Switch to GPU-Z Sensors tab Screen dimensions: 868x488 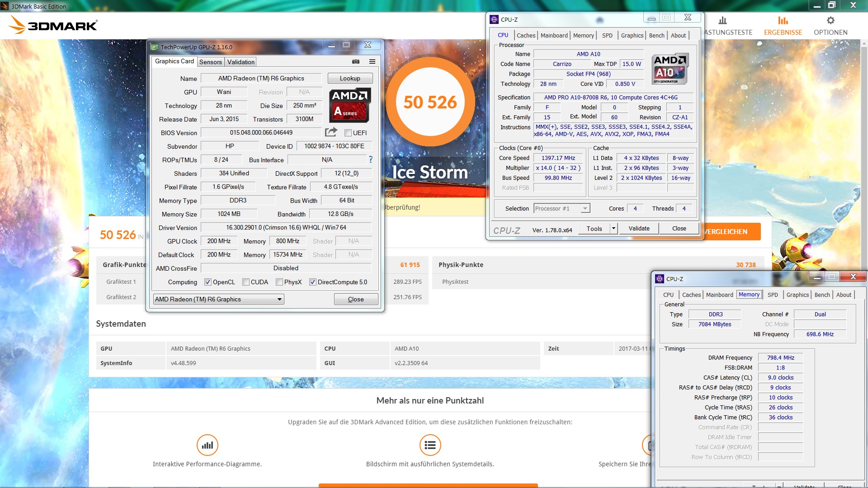pos(211,62)
